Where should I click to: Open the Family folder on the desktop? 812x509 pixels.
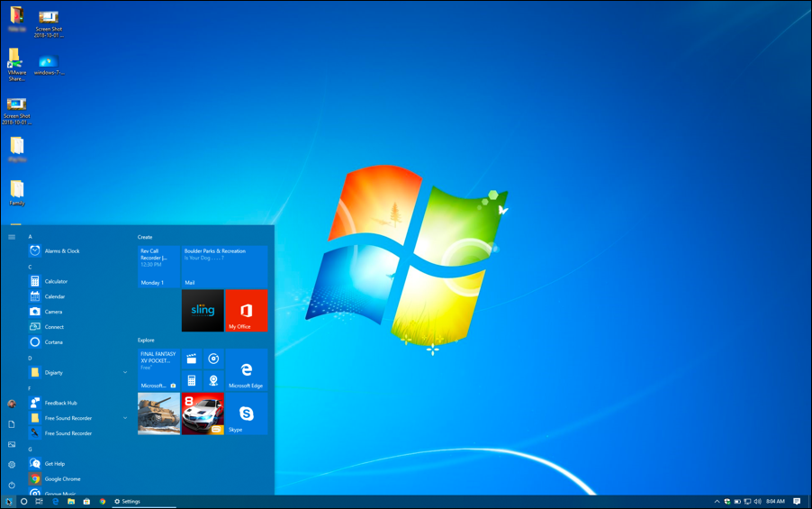click(x=17, y=193)
